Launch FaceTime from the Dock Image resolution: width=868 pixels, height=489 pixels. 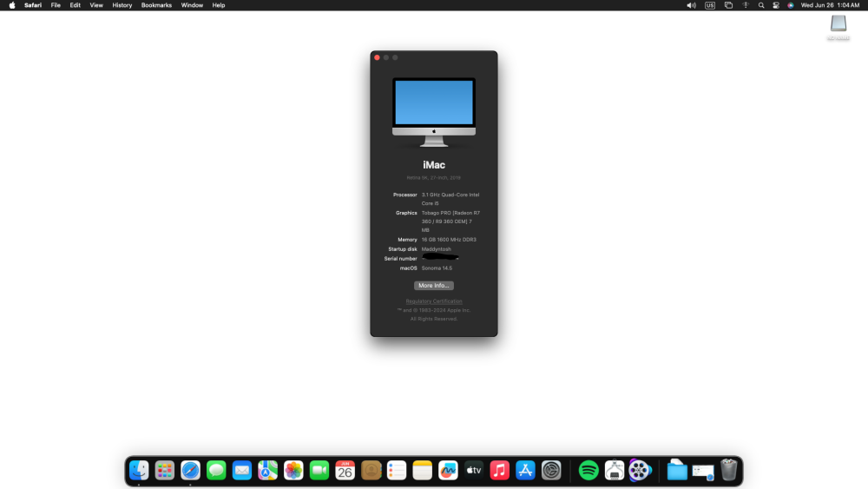(x=319, y=471)
